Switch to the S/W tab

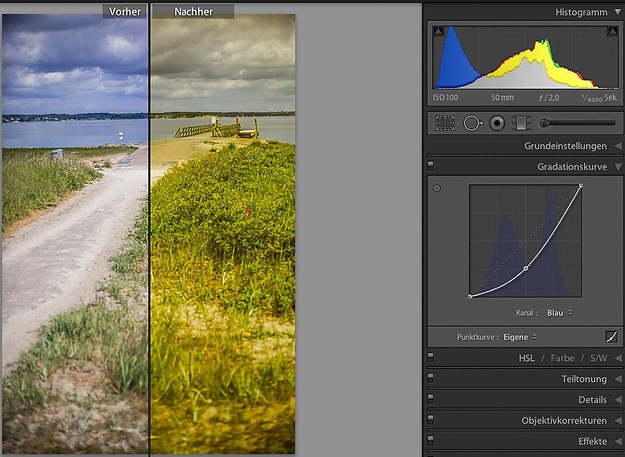pyautogui.click(x=598, y=358)
